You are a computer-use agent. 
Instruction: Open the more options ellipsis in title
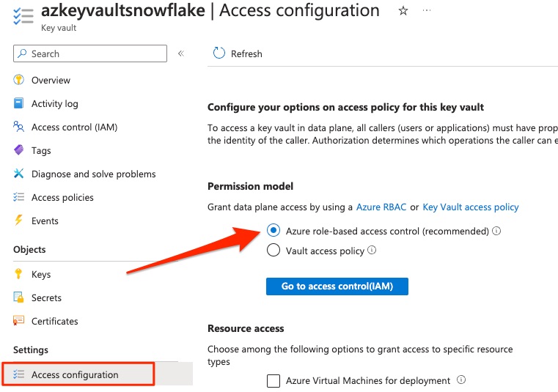tap(427, 11)
